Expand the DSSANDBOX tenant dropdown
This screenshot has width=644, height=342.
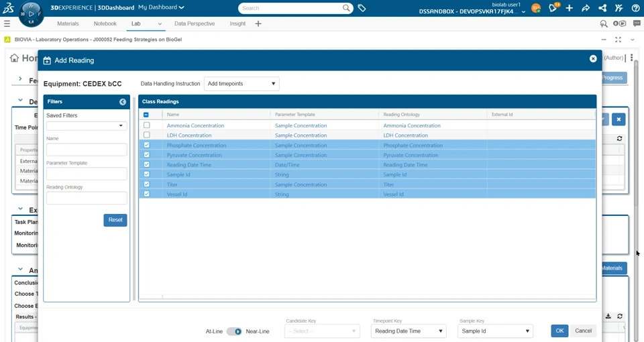point(524,12)
